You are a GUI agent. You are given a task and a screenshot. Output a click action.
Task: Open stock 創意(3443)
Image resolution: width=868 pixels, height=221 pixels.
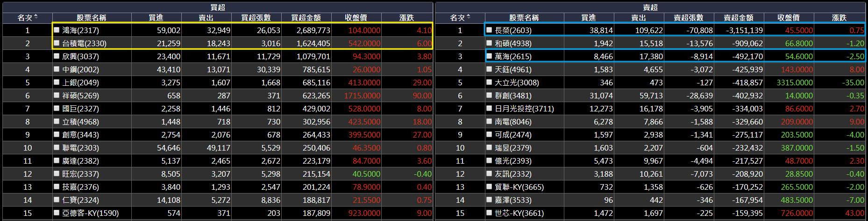(80, 135)
